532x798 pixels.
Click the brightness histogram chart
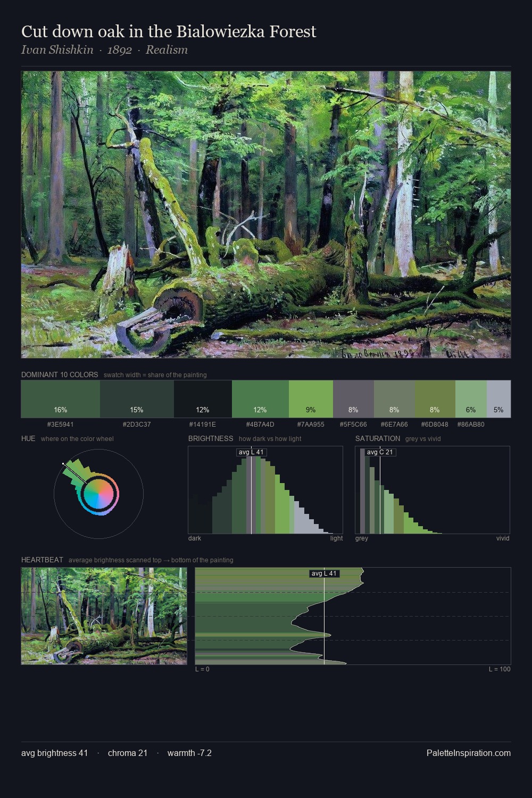265,490
